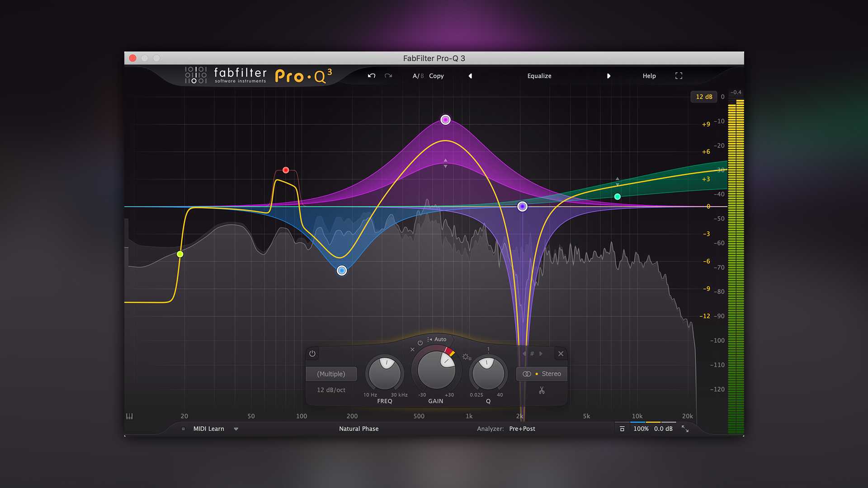The height and width of the screenshot is (488, 868).
Task: Open the (Multiple) filter shape dropdown
Action: coord(331,374)
